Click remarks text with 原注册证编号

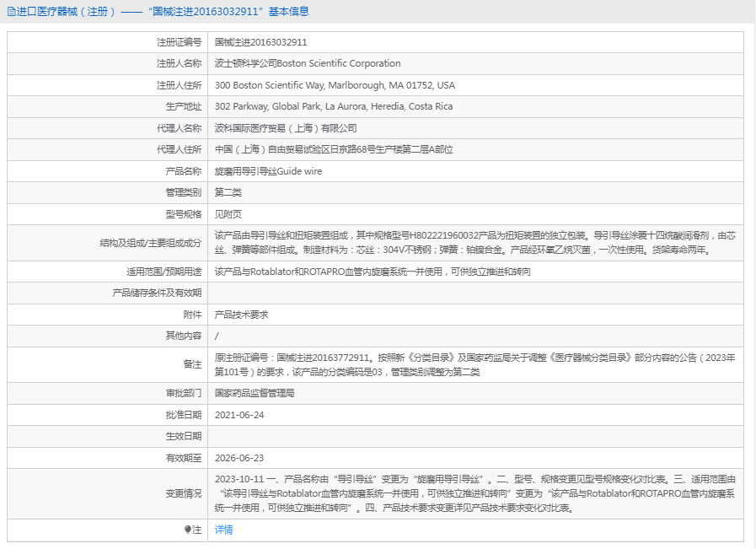475,364
